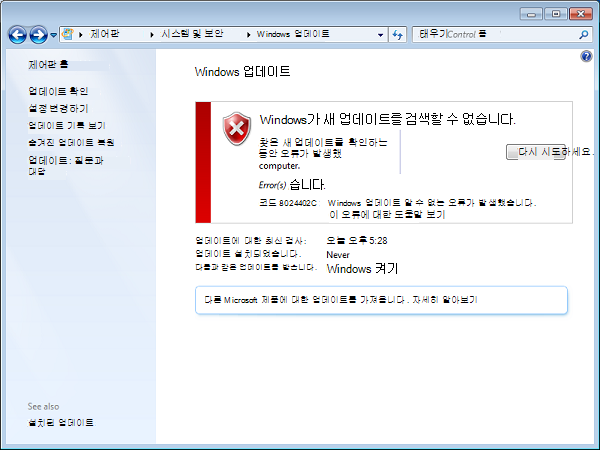The height and width of the screenshot is (450, 600).
Task: Open 숨겨진 업데이트 복원 link
Action: 71,143
